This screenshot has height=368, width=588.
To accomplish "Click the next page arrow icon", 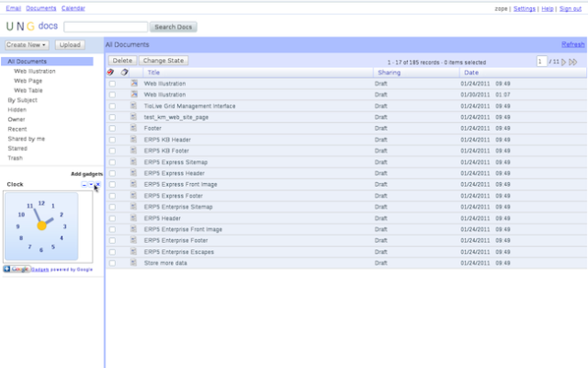I will (563, 62).
